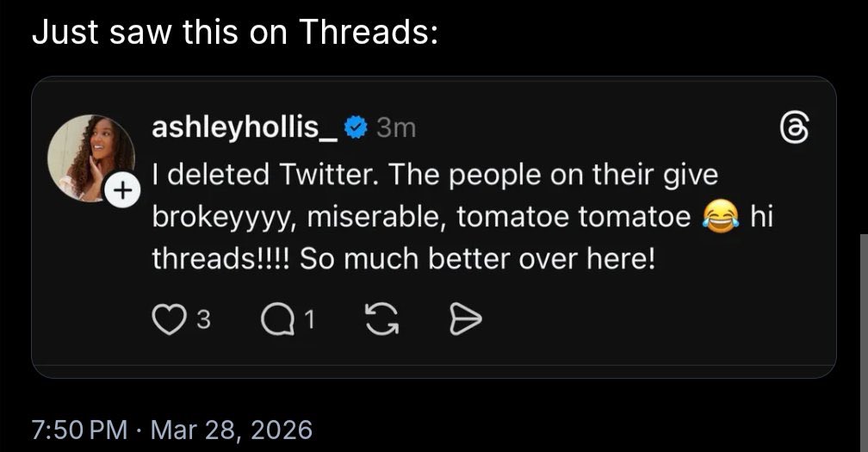868x452 pixels.
Task: View the replies count of 1
Action: [x=311, y=320]
